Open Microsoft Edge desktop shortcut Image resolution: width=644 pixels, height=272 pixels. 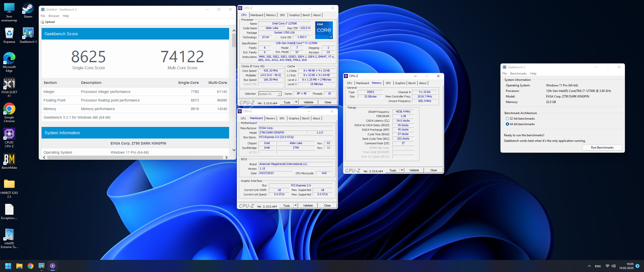[9, 62]
